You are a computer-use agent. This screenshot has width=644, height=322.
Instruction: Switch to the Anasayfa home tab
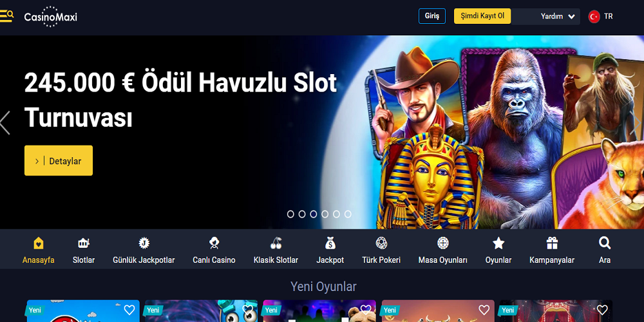click(x=39, y=250)
